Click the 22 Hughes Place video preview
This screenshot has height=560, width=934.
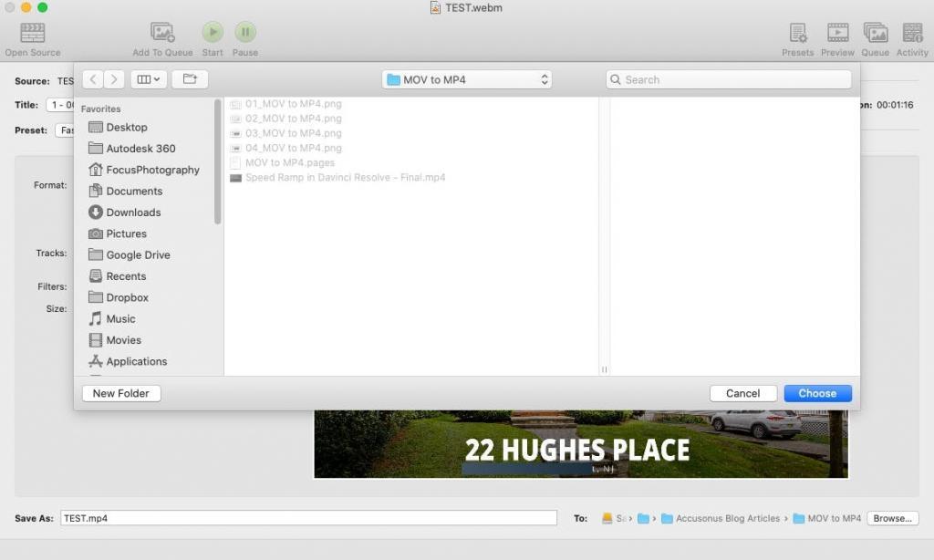point(581,444)
